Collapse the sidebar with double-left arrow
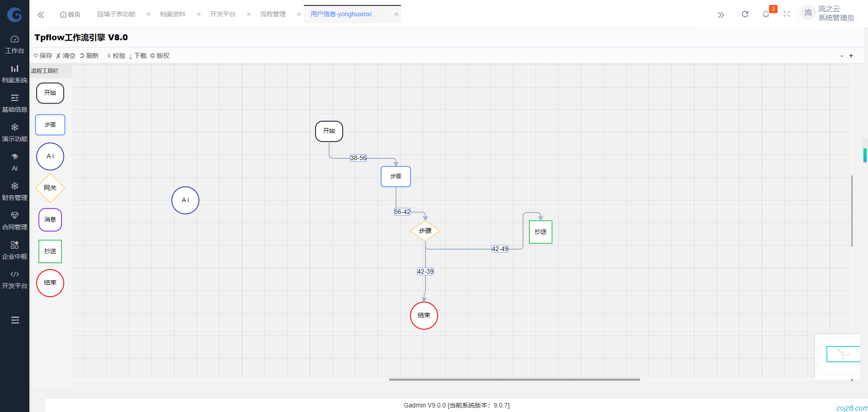The image size is (868, 412). pos(41,15)
